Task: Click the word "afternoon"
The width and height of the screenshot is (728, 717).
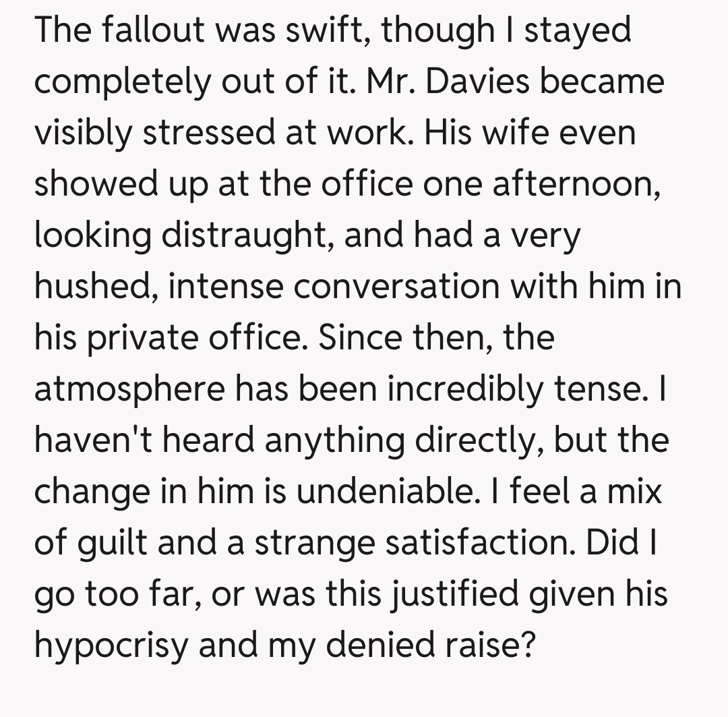Action: pos(575,184)
